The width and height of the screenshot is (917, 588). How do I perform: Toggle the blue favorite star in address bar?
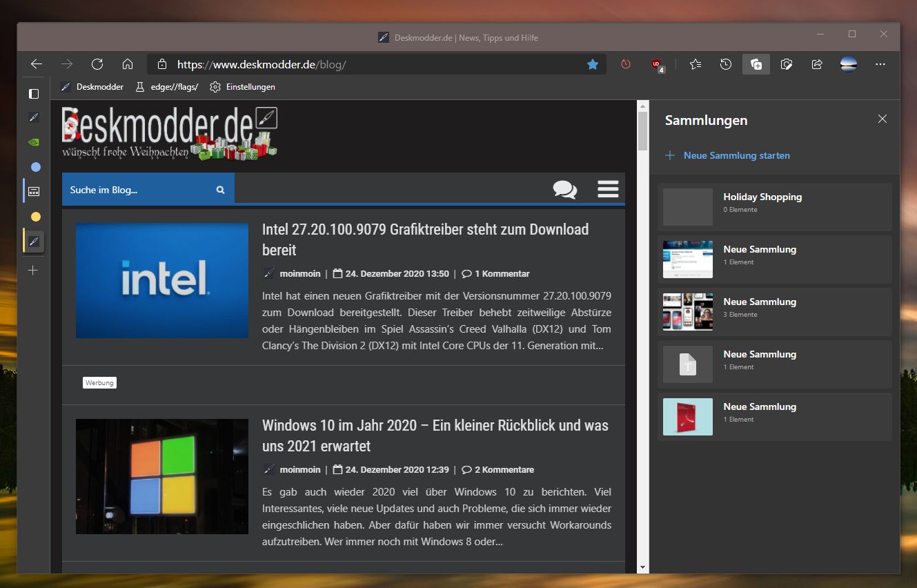point(593,64)
